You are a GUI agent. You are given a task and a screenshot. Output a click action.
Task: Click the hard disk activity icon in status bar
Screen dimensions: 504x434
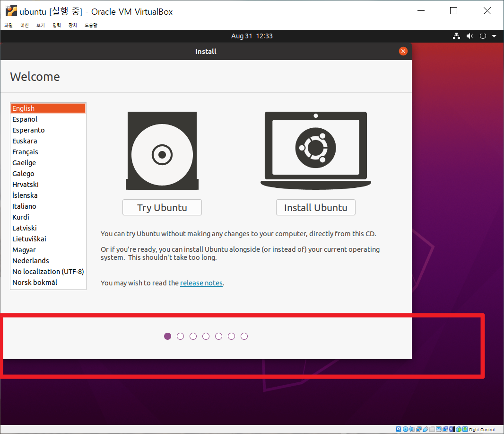[399, 429]
